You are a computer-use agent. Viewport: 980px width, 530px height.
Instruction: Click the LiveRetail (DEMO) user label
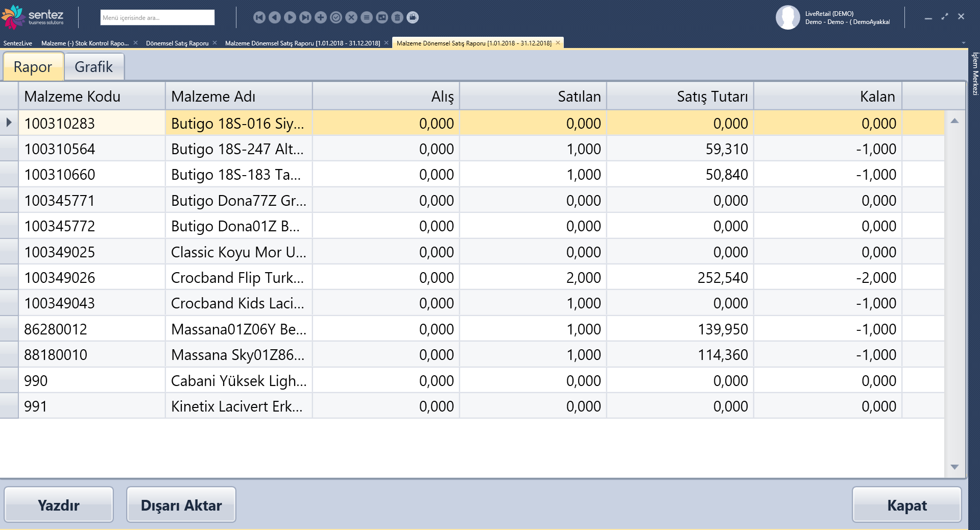tap(829, 14)
